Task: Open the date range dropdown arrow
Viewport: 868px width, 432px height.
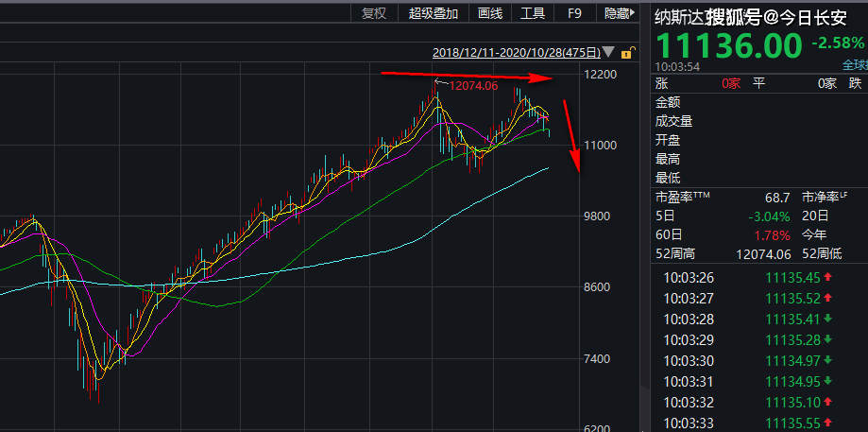Action: (608, 53)
